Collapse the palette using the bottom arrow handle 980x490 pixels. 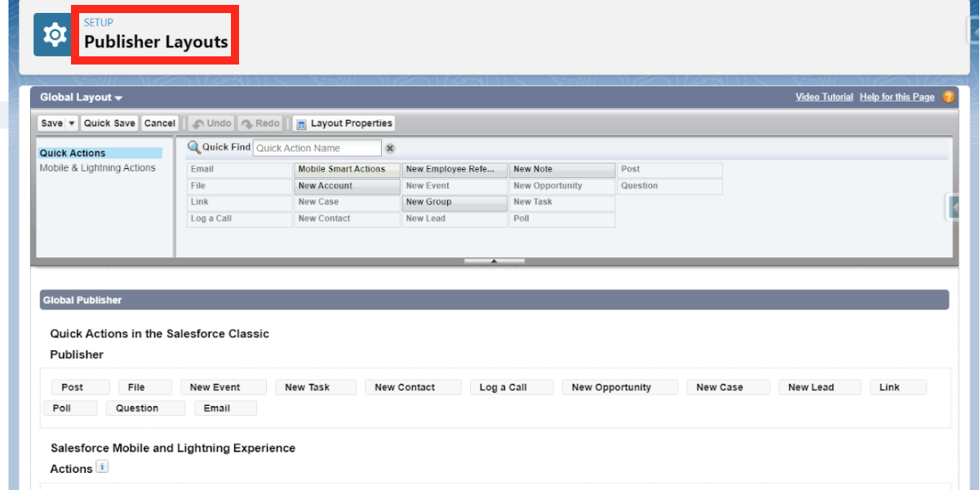[x=494, y=261]
